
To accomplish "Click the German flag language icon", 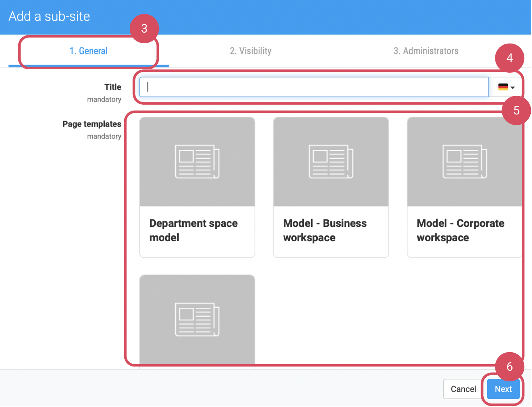I will [503, 87].
